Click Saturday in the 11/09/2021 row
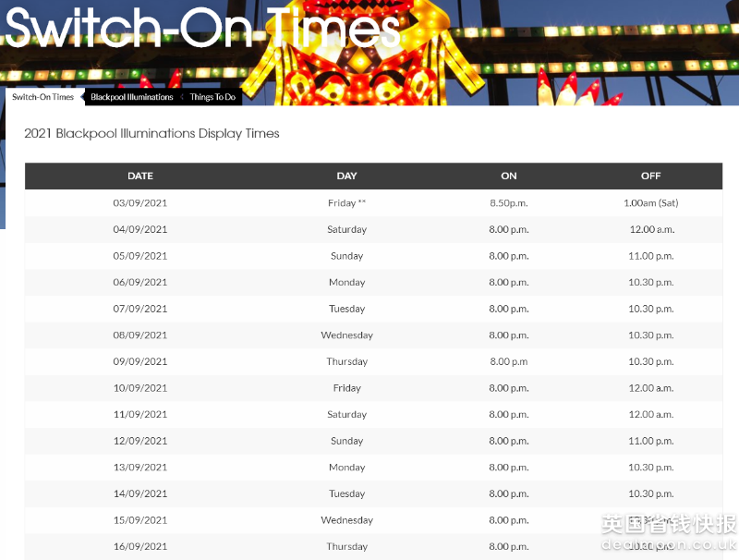739x560 pixels. click(347, 414)
